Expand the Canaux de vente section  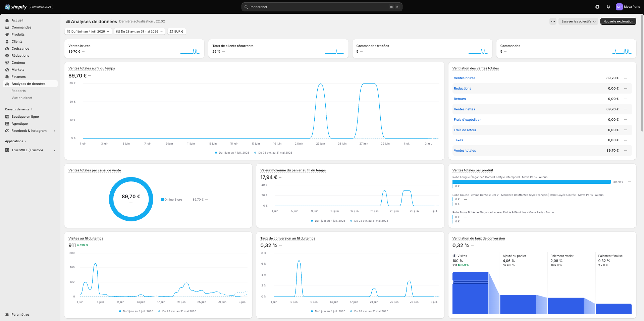[19, 109]
